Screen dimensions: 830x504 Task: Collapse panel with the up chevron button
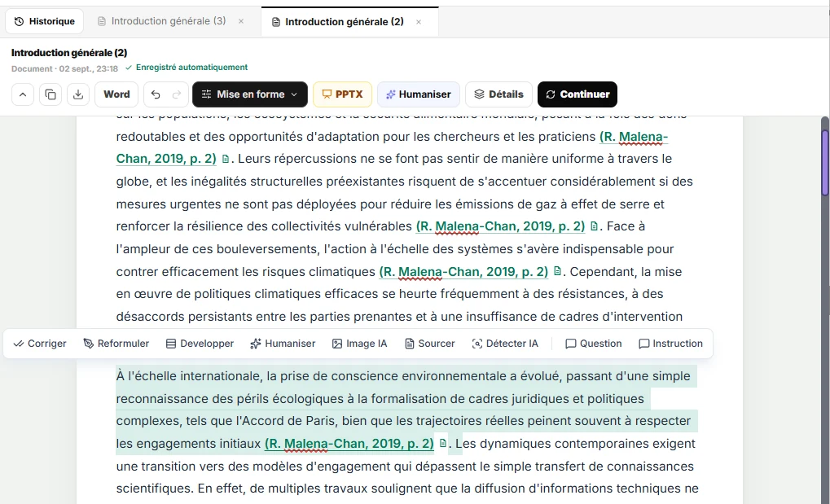(x=23, y=94)
